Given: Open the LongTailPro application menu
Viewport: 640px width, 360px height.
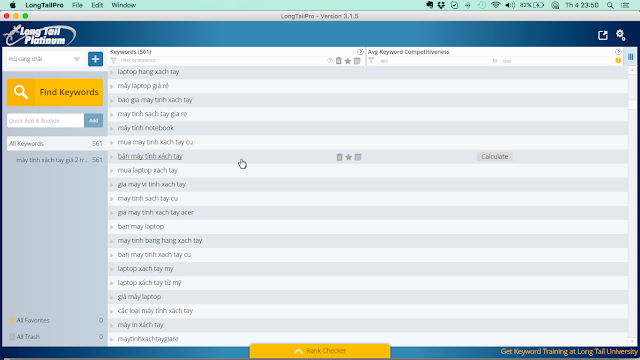Looking at the screenshot, I should pos(44,5).
